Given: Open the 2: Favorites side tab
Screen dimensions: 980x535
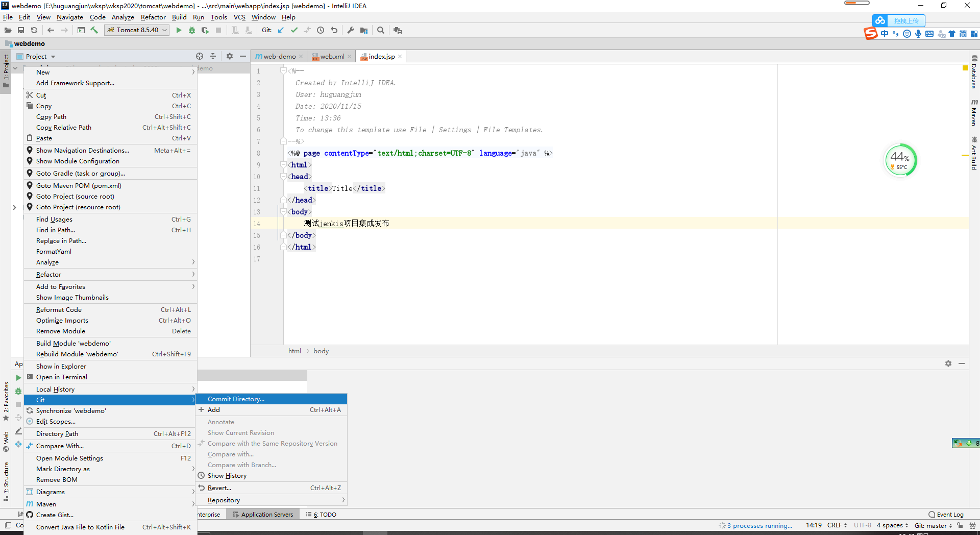Looking at the screenshot, I should [x=6, y=401].
